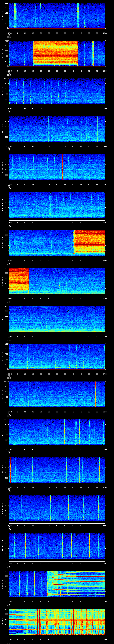Select the 22:30:00 start time label

coord(9,525)
